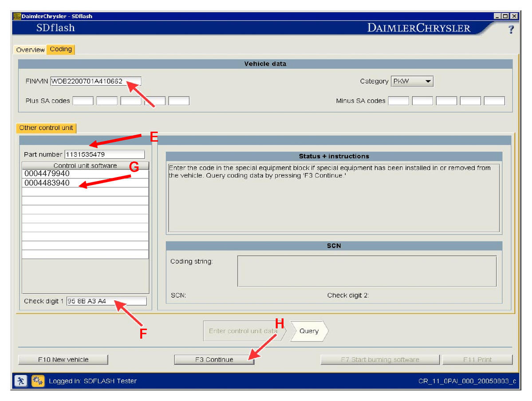This screenshot has width=532, height=401.
Task: Select the first Minus SA codes box
Action: [x=398, y=101]
